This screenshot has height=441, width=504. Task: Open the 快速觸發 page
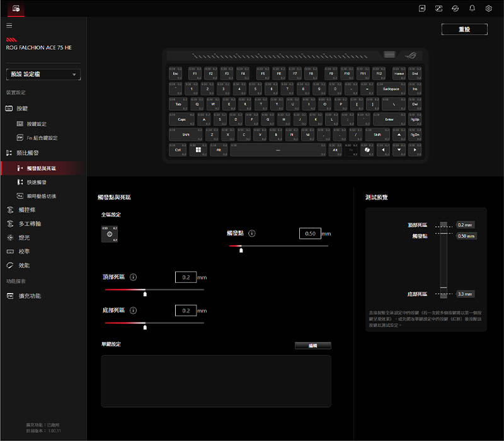pyautogui.click(x=37, y=182)
